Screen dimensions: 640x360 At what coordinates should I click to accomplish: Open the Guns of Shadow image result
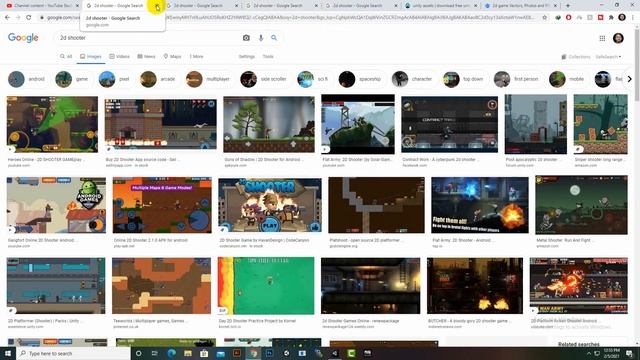[x=269, y=124]
